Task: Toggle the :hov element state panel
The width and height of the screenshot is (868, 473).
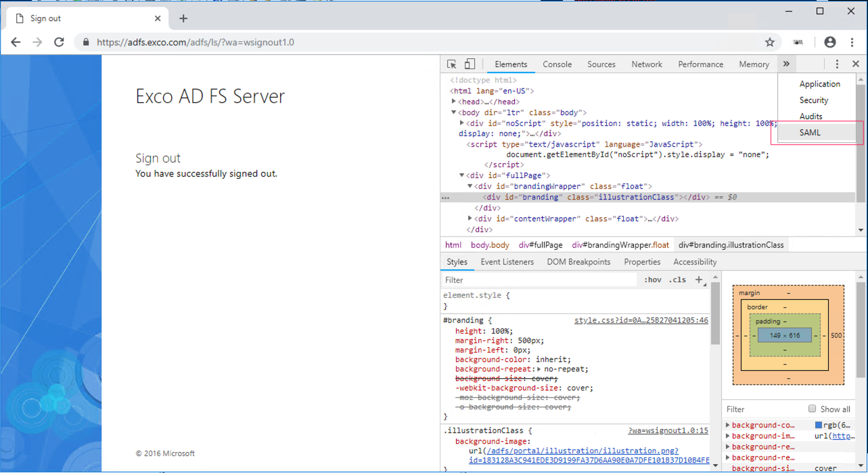Action: (653, 279)
